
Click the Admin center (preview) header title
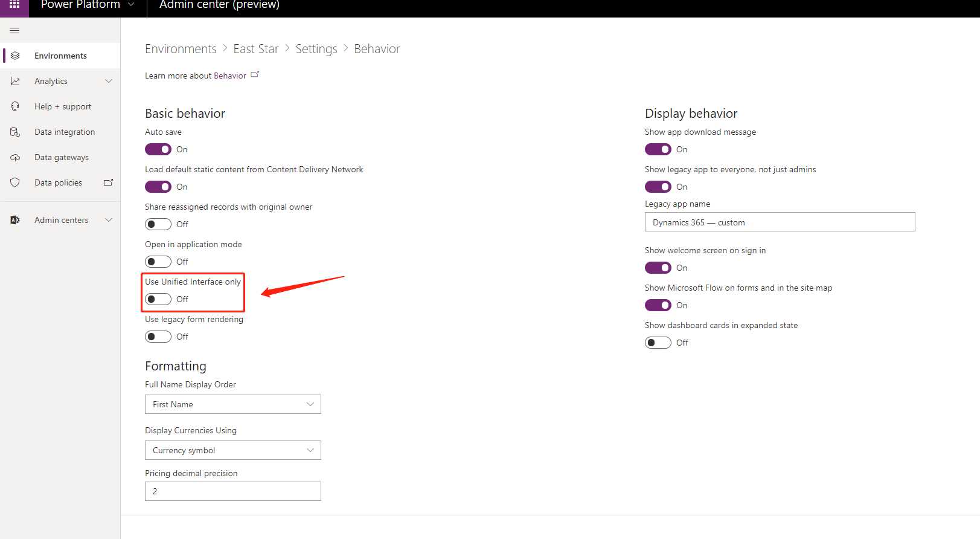(x=219, y=5)
